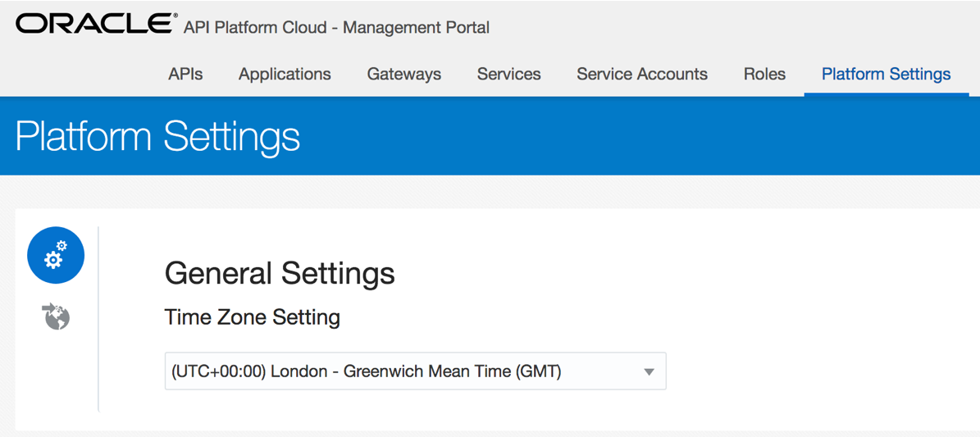Click the API Platform Cloud Management Portal title

337,28
